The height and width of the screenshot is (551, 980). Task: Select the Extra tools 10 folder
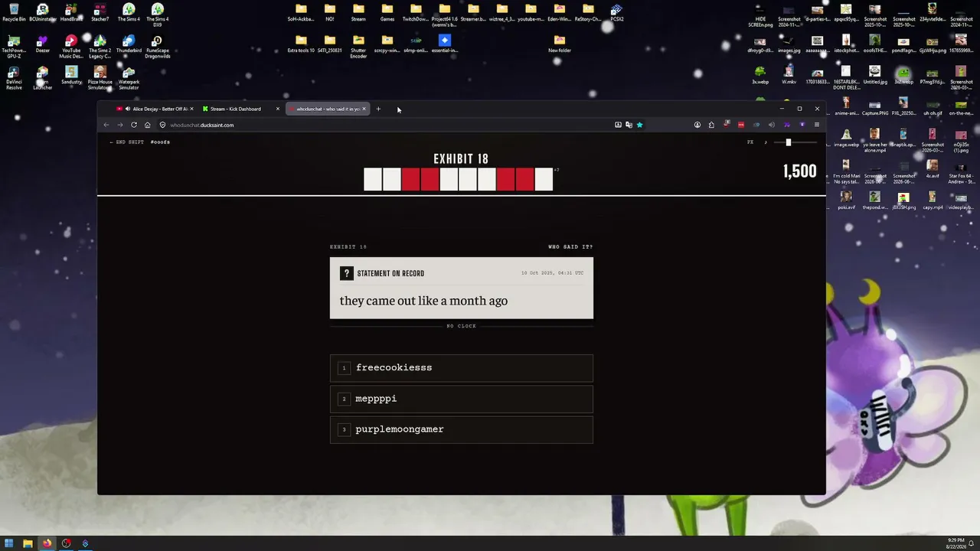tap(301, 44)
